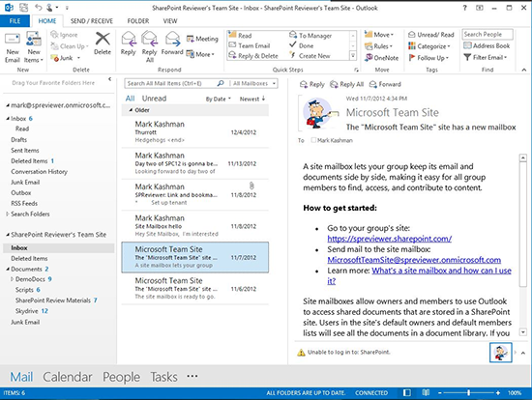Open the New Items button

[x=34, y=47]
